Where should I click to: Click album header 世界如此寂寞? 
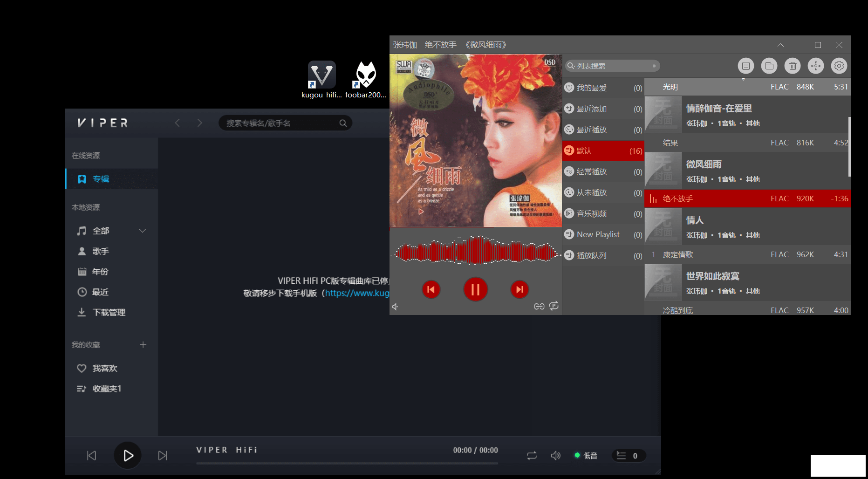tap(747, 282)
